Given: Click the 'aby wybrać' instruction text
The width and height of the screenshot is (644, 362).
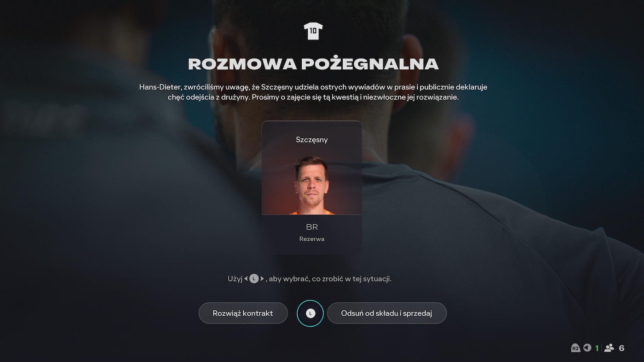Looking at the screenshot, I should coord(289,279).
